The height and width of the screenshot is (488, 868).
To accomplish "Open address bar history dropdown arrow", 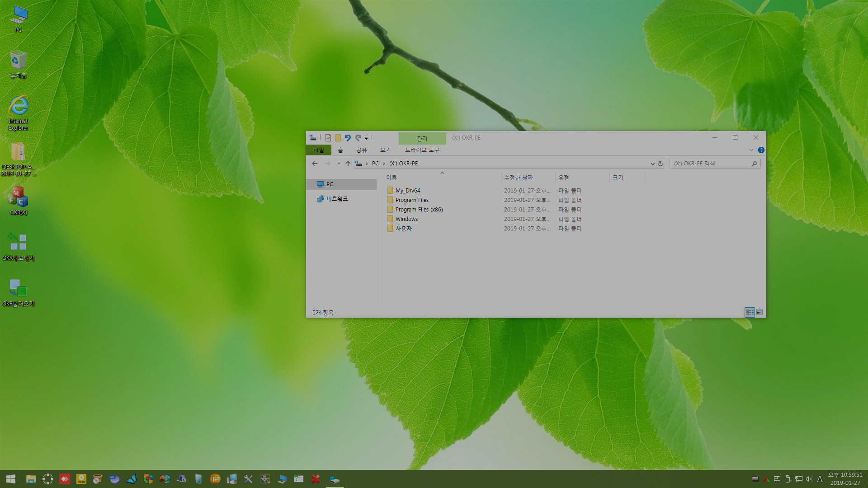I will pyautogui.click(x=652, y=164).
